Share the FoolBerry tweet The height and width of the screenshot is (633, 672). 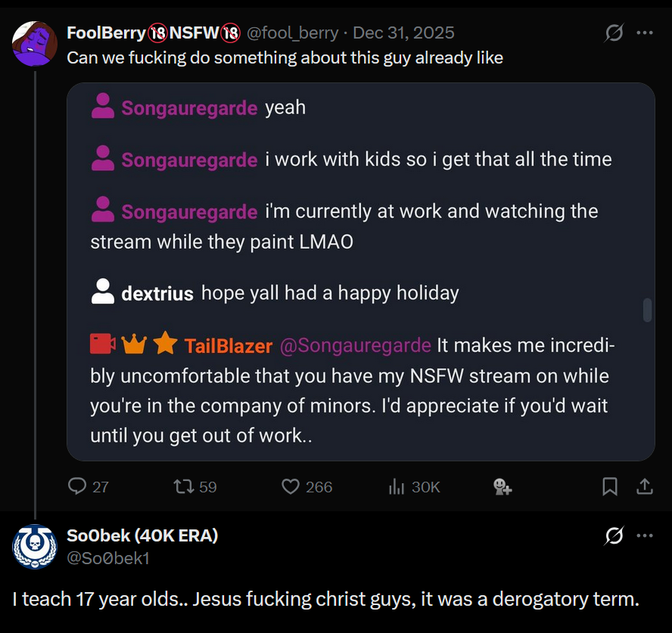click(x=645, y=486)
